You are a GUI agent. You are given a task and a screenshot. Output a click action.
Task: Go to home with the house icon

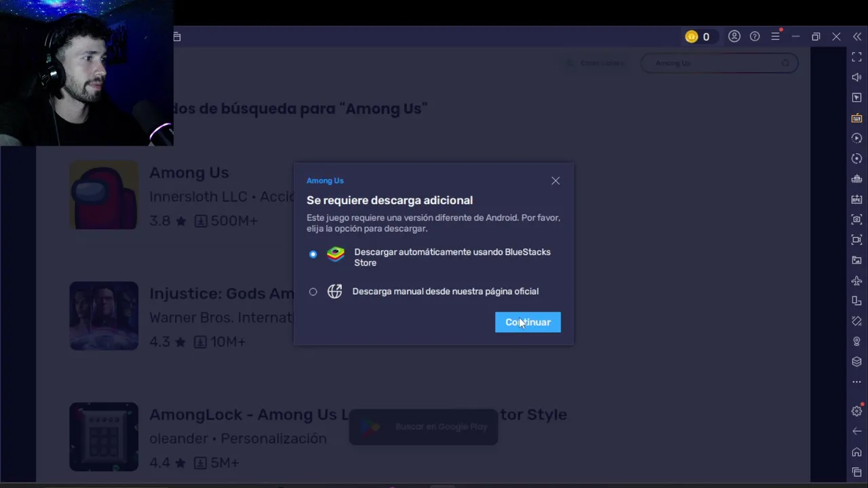click(x=856, y=452)
